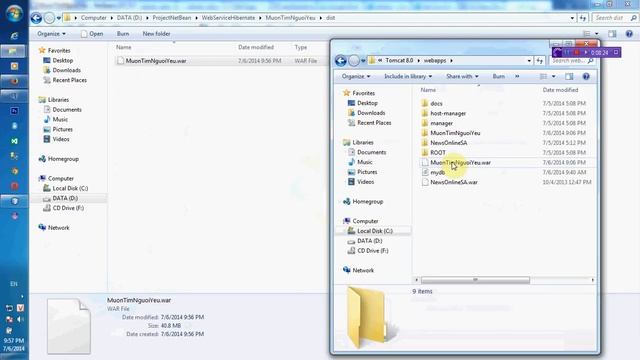Select Recent Places in dist sidebar
Screen dimensions: 640x360
(69, 80)
